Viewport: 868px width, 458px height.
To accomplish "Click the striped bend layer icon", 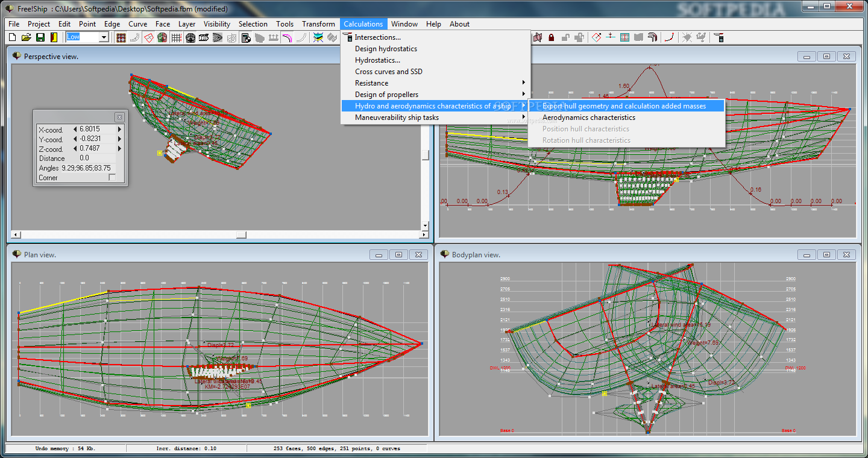I will click(652, 37).
